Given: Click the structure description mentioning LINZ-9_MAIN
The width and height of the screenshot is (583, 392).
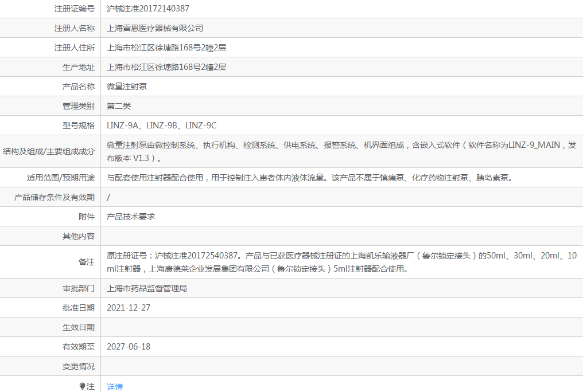Looking at the screenshot, I should click(341, 151).
